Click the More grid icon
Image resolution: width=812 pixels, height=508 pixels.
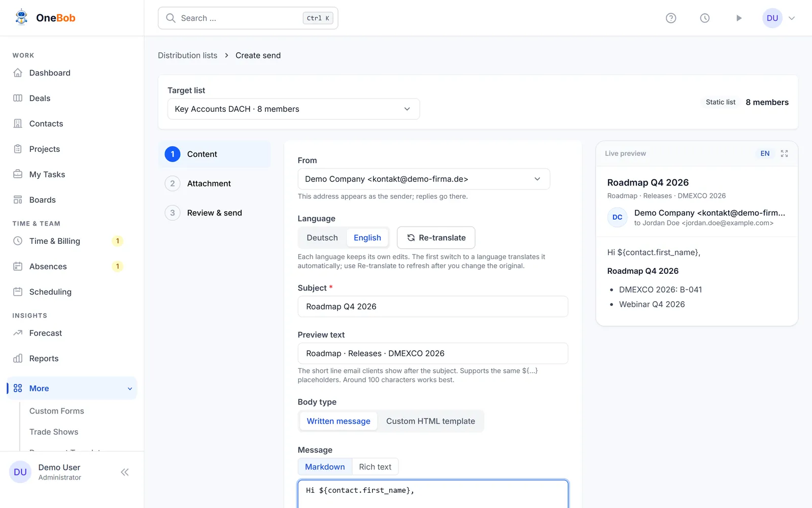click(18, 388)
